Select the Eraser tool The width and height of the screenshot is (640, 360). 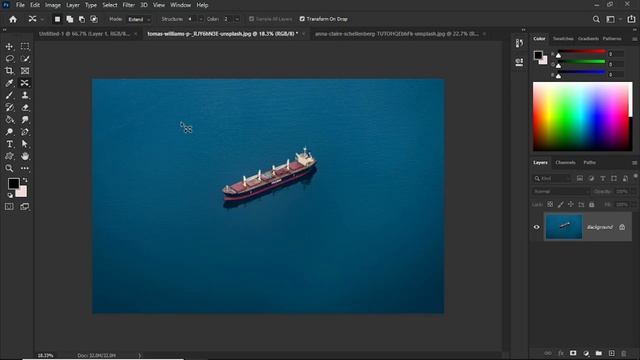point(25,107)
